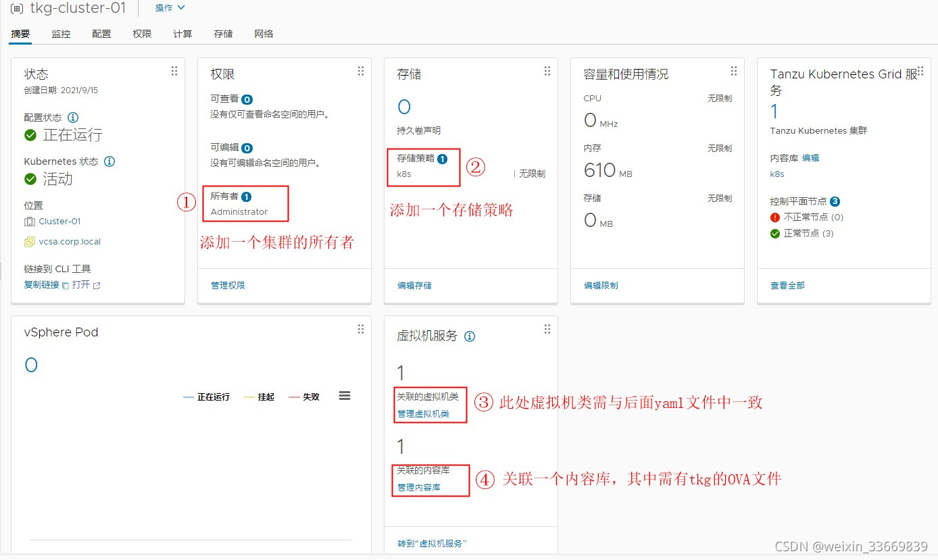Image resolution: width=938 pixels, height=560 pixels.
Task: Grab the drag handle on 容量和使用情况 card
Action: (x=733, y=71)
